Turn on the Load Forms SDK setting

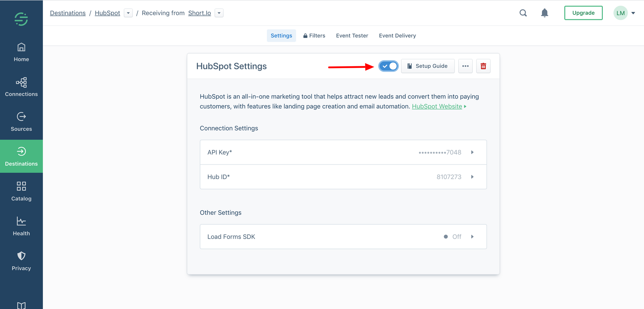point(343,237)
